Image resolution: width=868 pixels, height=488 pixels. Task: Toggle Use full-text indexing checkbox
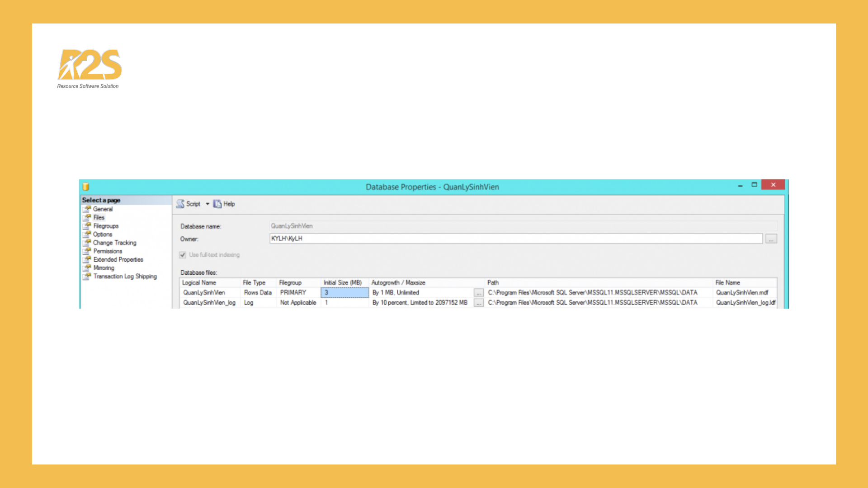(183, 255)
